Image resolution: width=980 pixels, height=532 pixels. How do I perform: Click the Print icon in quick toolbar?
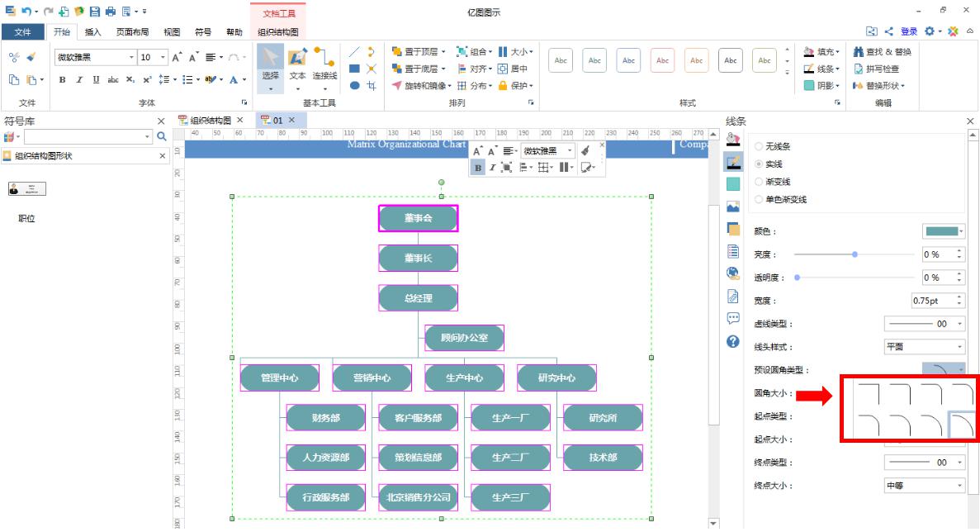pyautogui.click(x=111, y=12)
